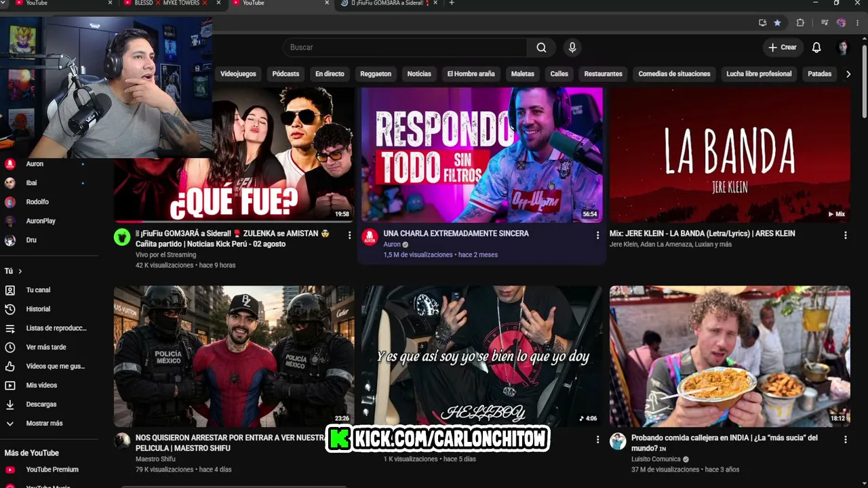Click the Buscar search field

tap(405, 47)
